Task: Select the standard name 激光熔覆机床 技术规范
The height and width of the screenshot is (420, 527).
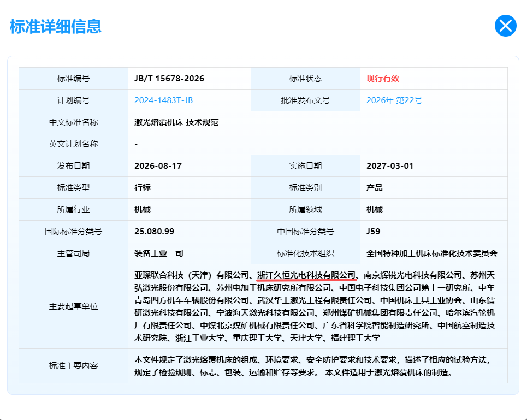Action: (176, 122)
